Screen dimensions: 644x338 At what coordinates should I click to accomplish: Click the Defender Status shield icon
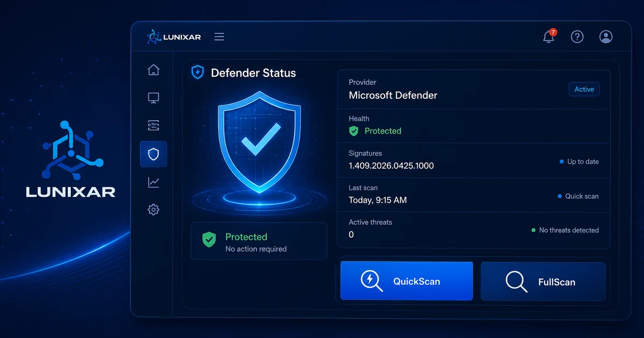coord(197,72)
